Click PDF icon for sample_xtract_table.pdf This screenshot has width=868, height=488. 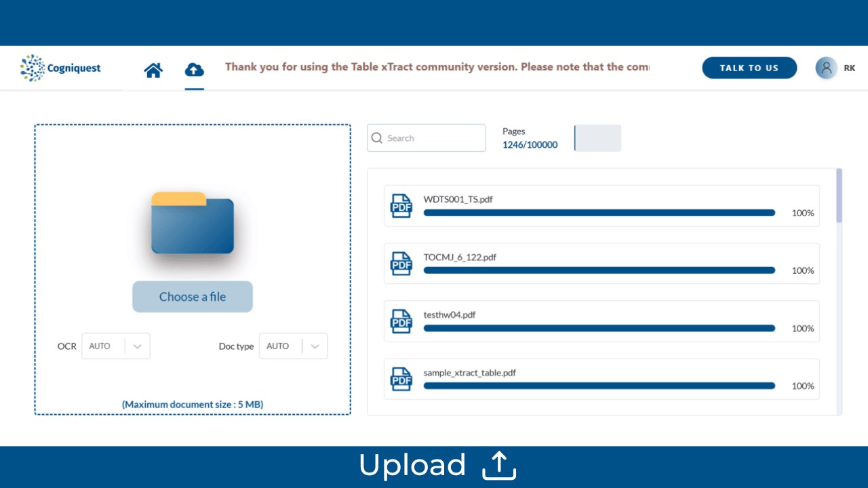point(401,379)
